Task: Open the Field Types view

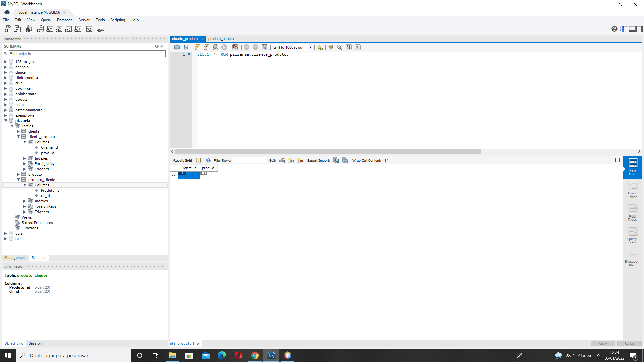Action: tap(632, 213)
